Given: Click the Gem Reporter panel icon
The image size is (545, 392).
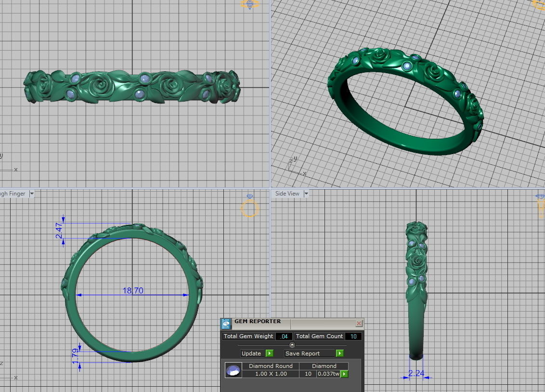Looking at the screenshot, I should [x=226, y=324].
